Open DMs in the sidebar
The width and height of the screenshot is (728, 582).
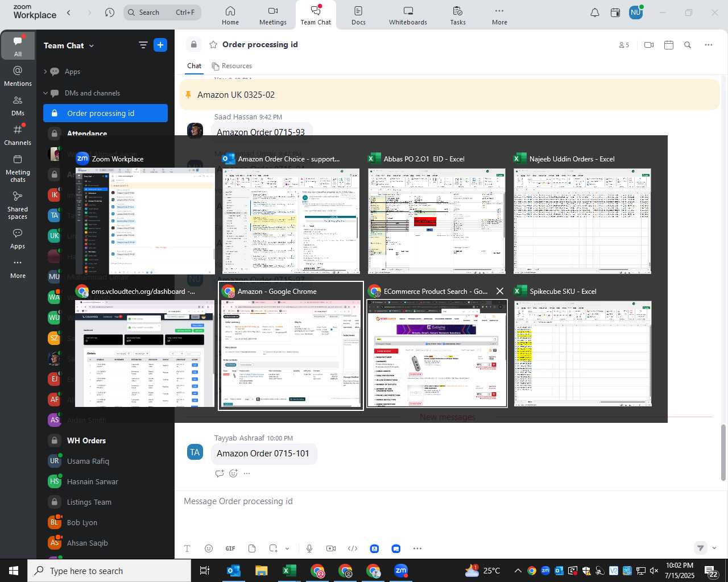coord(18,106)
